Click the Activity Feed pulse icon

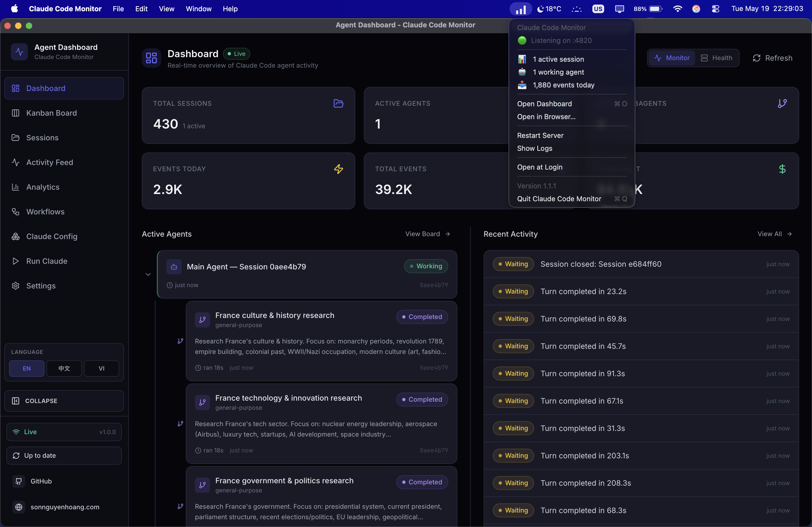15,162
